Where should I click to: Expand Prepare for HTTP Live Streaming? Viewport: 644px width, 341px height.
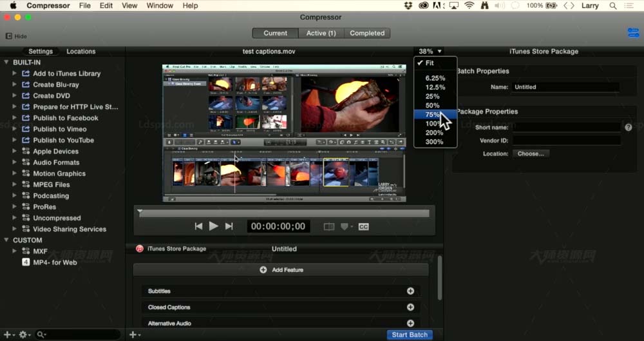click(x=14, y=106)
